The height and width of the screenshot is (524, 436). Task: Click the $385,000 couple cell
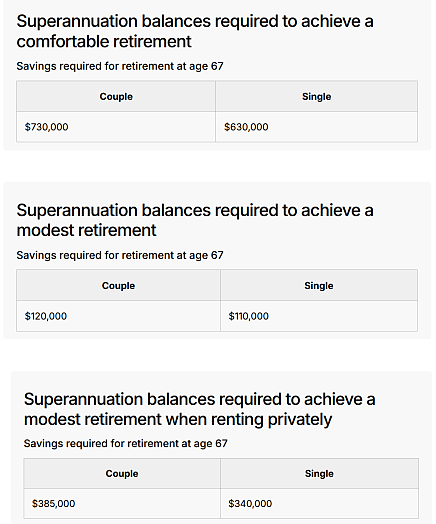122,504
